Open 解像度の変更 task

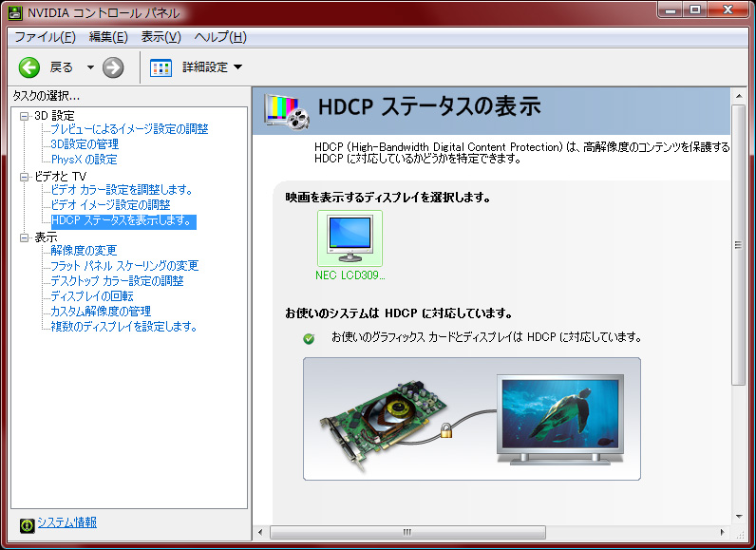[x=84, y=251]
